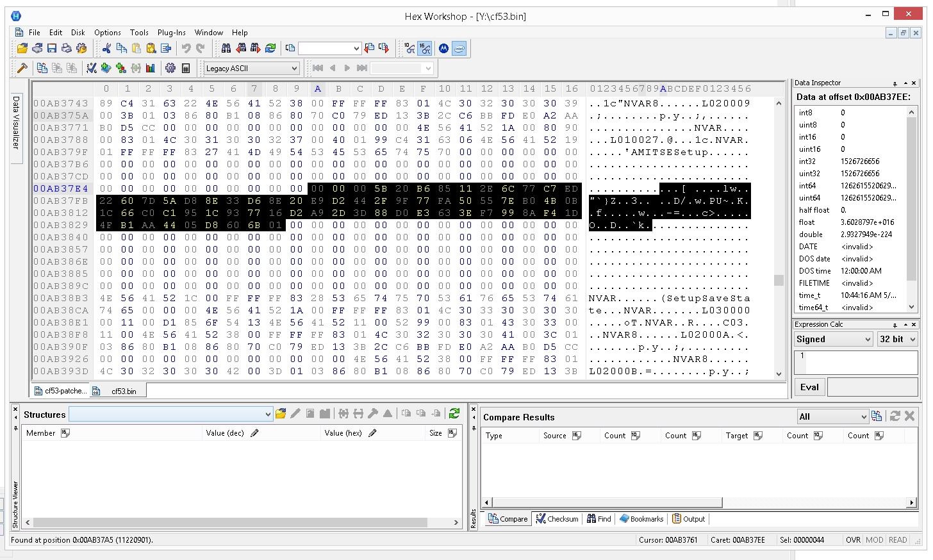Open the Structures library dropdown

click(171, 414)
